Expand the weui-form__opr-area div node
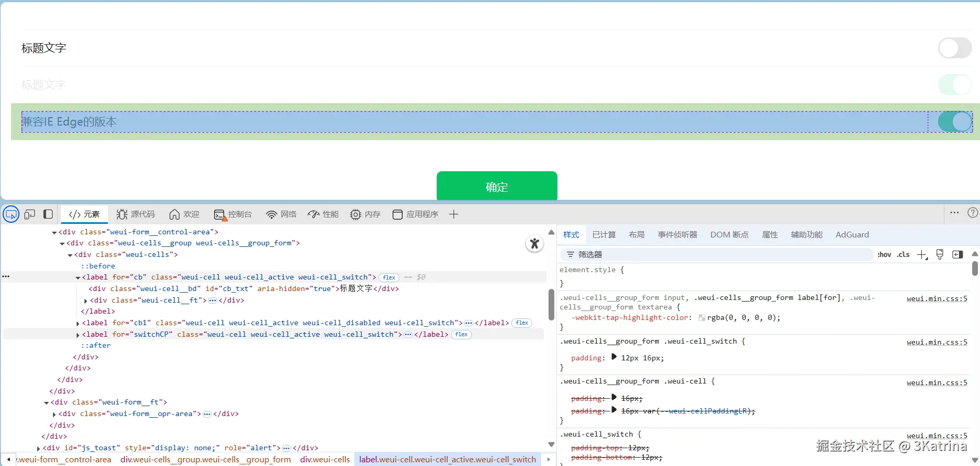This screenshot has height=466, width=980. (54, 414)
